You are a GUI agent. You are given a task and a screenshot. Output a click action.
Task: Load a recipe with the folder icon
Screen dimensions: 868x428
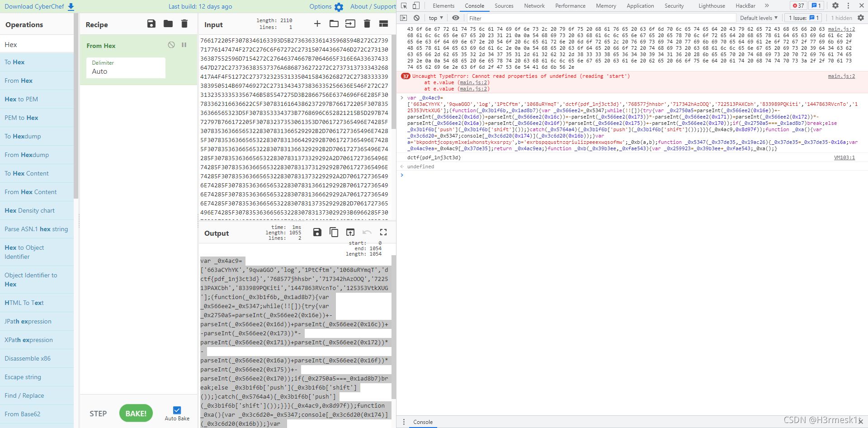168,24
